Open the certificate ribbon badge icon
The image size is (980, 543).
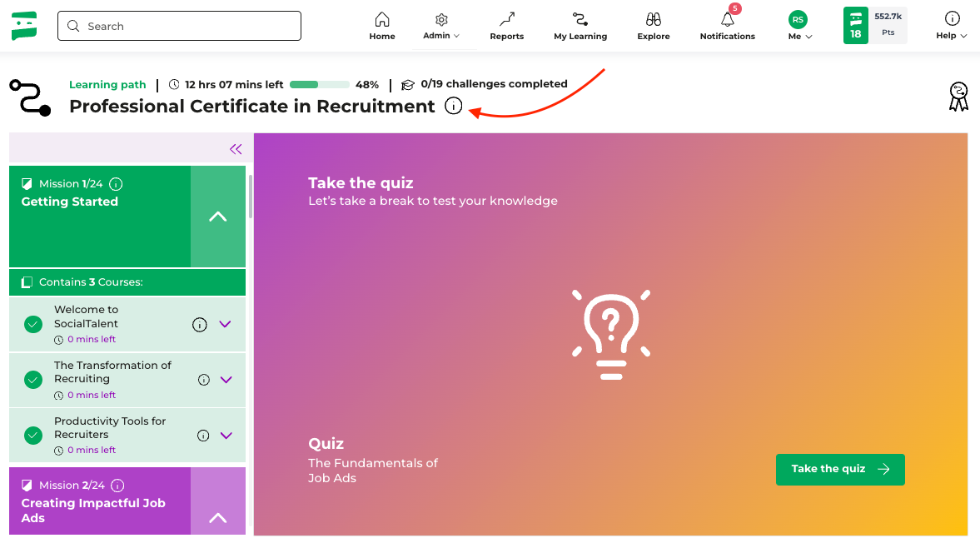[x=958, y=97]
